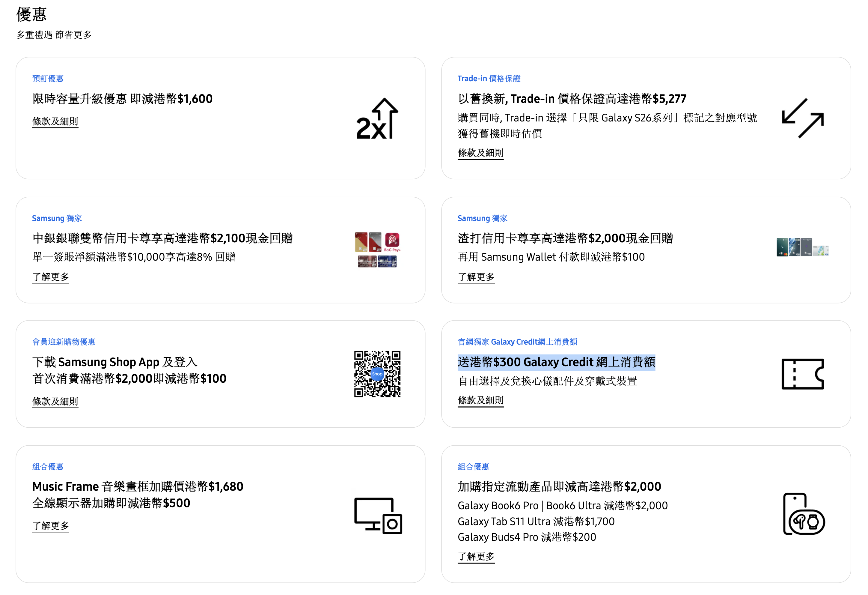Click 了解更多 under the Music Frame bundle
This screenshot has height=595, width=868.
50,526
